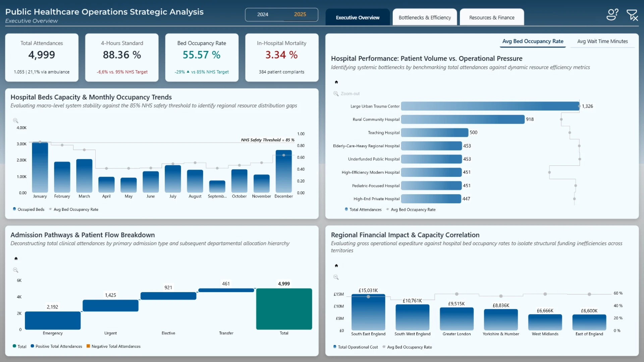644x362 pixels.
Task: Open the help chat icon
Action: tap(612, 14)
